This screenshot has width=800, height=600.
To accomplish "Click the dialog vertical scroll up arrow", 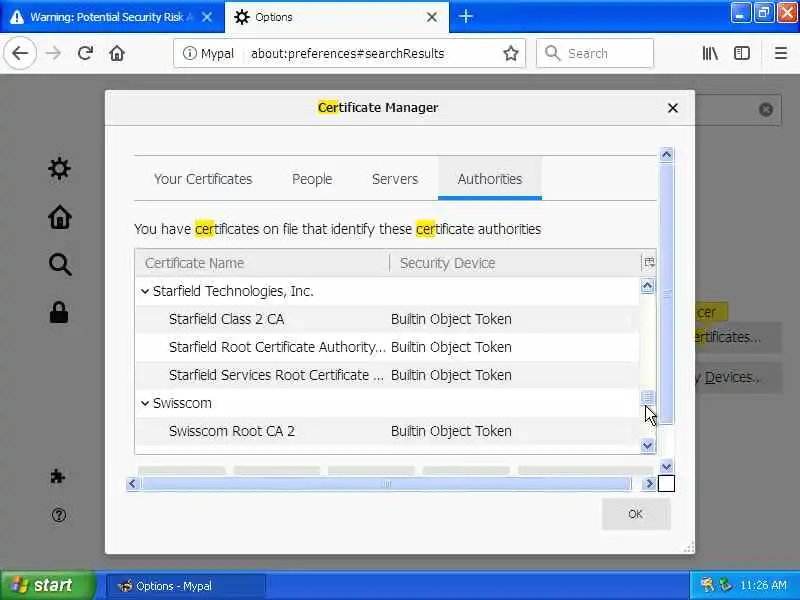I will (x=666, y=155).
